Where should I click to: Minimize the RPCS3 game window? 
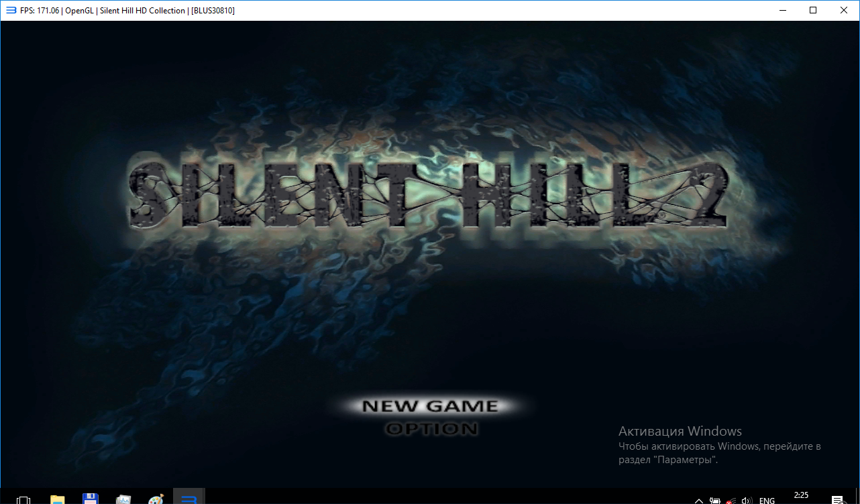pyautogui.click(x=782, y=10)
